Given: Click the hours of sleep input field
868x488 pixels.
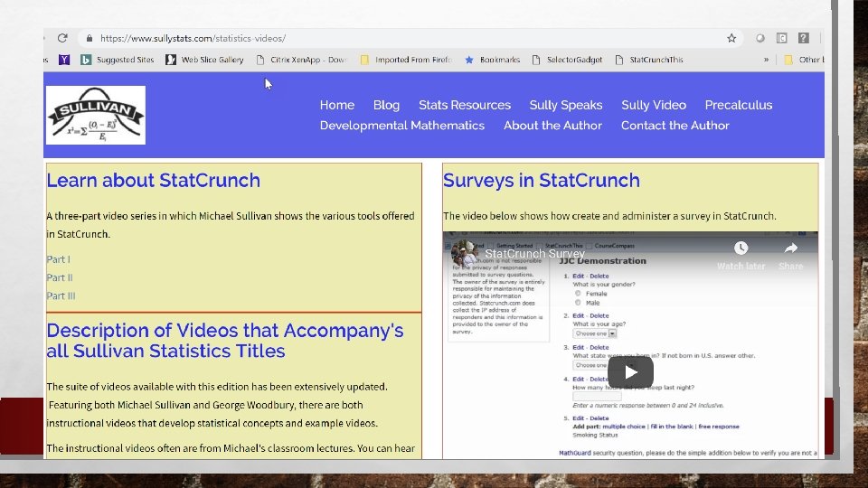Looking at the screenshot, I should [597, 396].
